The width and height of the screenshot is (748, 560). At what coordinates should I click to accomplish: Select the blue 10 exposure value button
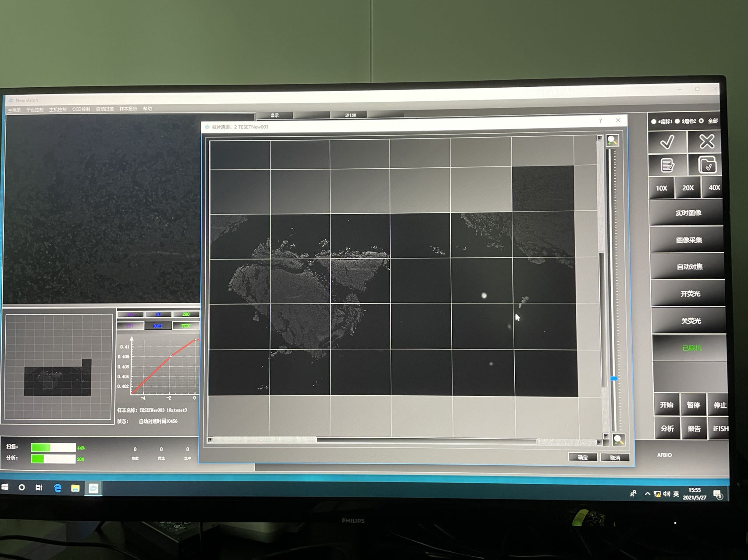158,314
